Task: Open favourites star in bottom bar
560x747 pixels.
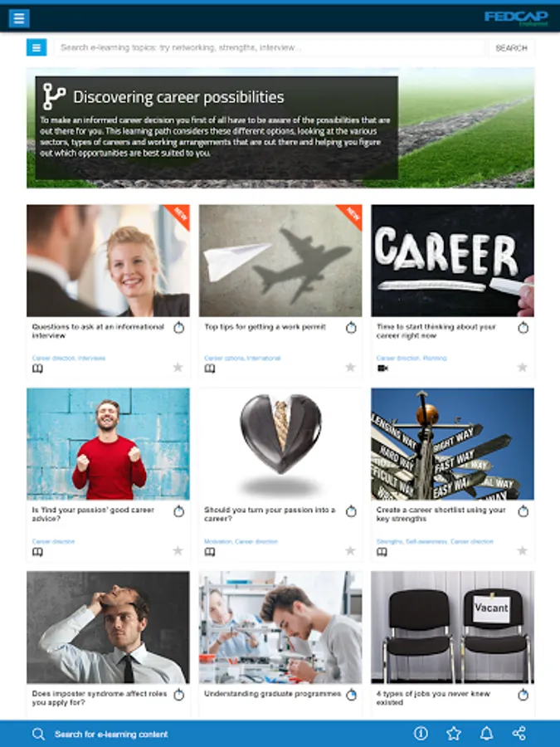Action: [453, 733]
